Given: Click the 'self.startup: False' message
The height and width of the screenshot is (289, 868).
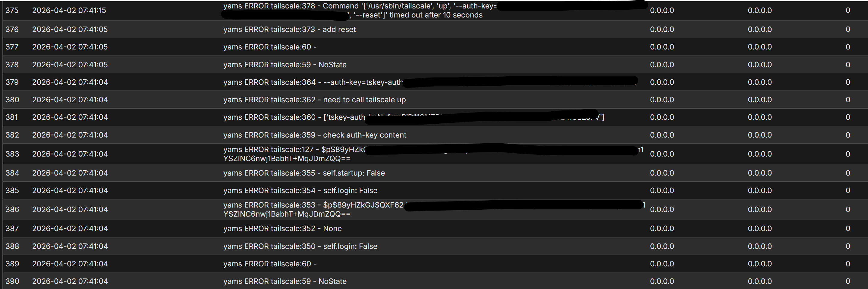Looking at the screenshot, I should pos(304,173).
